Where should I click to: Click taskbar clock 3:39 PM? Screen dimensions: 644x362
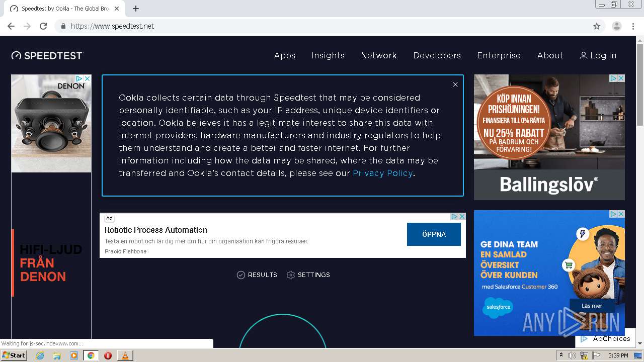[618, 355]
